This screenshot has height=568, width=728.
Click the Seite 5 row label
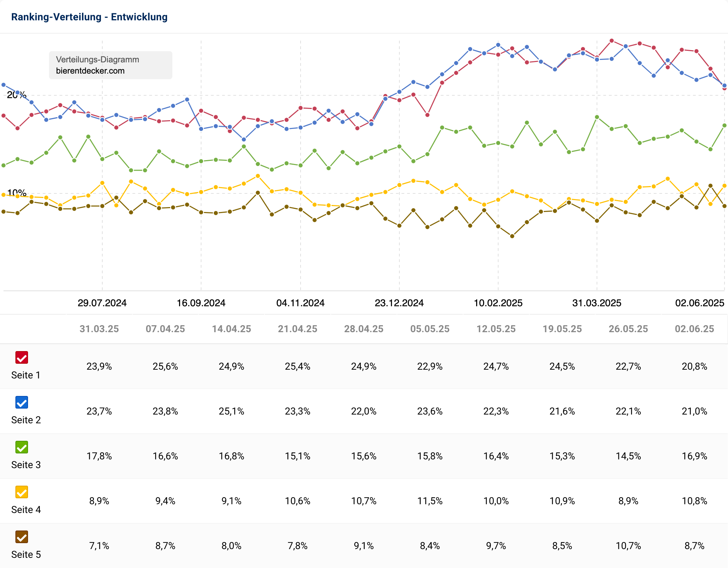point(26,554)
